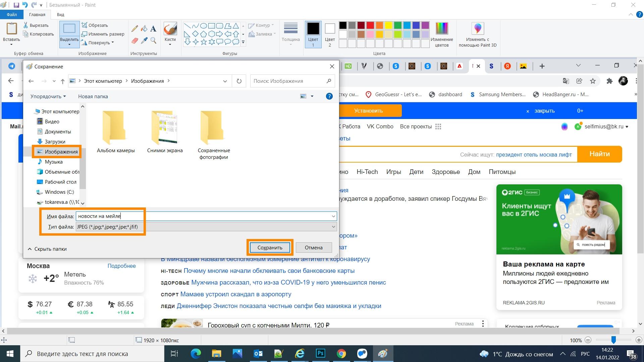The image size is (644, 362).
Task: Click New folder (Новая папка)
Action: [93, 97]
